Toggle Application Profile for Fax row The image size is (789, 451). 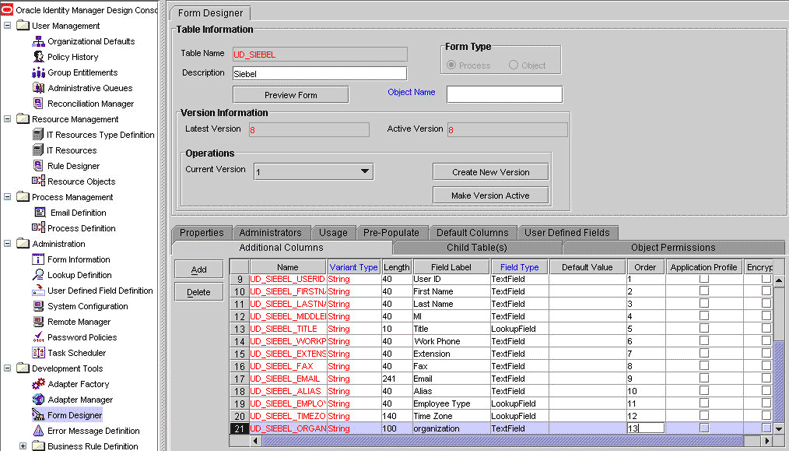704,365
